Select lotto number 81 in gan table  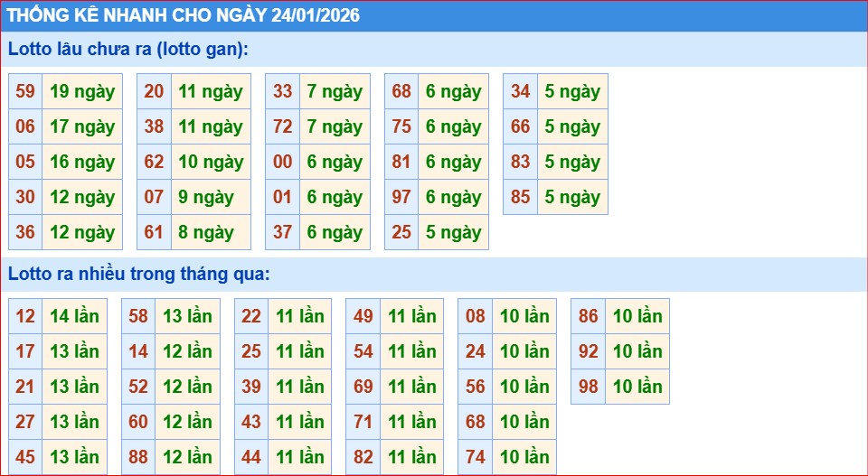pyautogui.click(x=401, y=162)
